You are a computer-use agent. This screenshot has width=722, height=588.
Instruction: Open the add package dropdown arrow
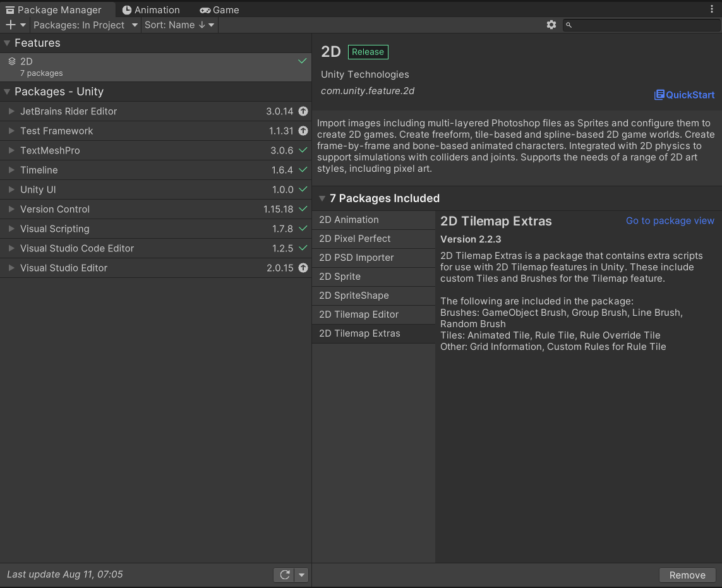(23, 25)
